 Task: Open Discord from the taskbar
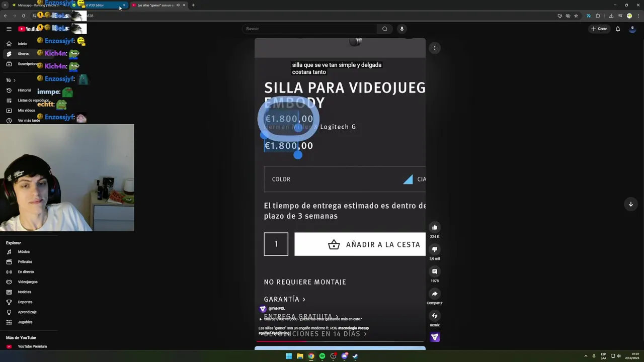coord(344,356)
